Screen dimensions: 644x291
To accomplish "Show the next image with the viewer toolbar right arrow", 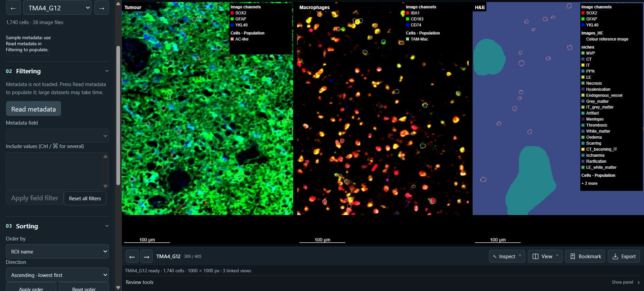I will click(x=146, y=257).
